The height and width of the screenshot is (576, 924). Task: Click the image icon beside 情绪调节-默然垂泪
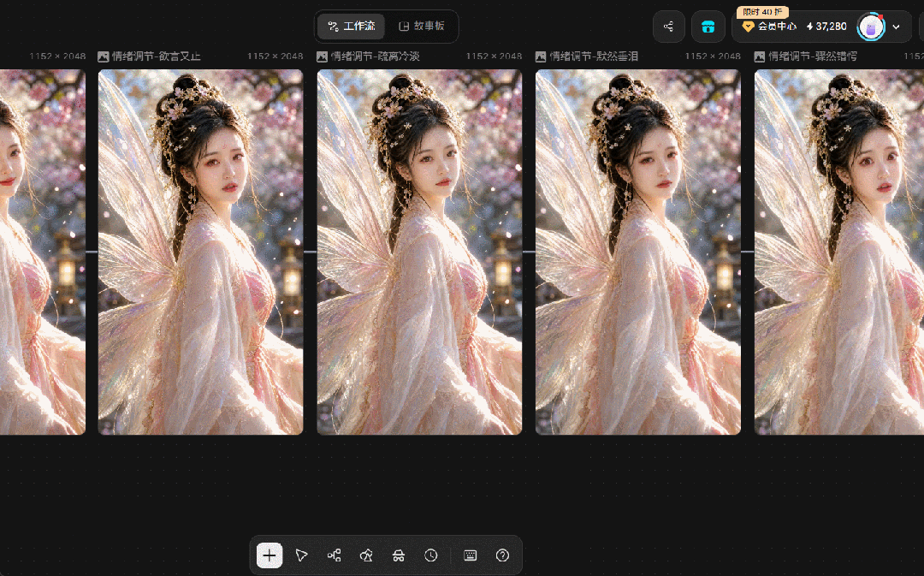click(x=541, y=56)
